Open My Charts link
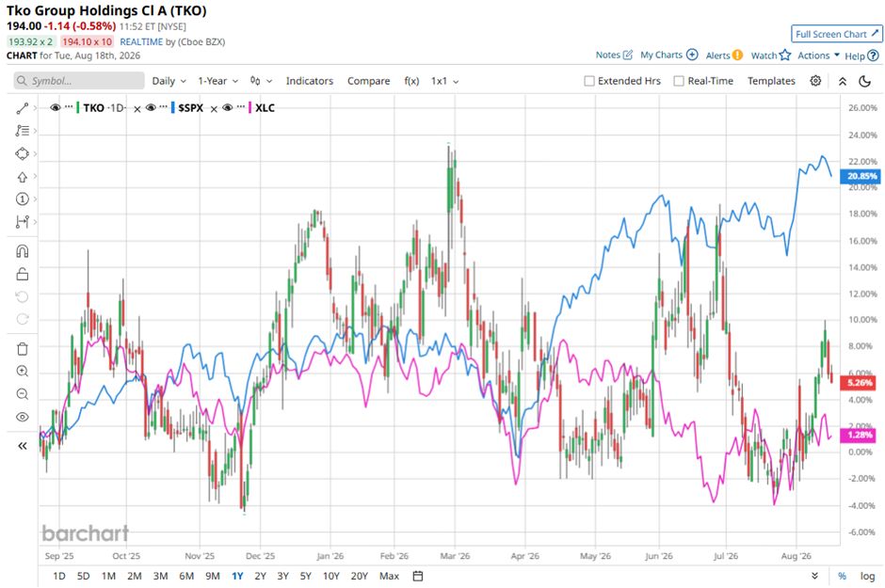This screenshot has width=885, height=588. tap(668, 55)
